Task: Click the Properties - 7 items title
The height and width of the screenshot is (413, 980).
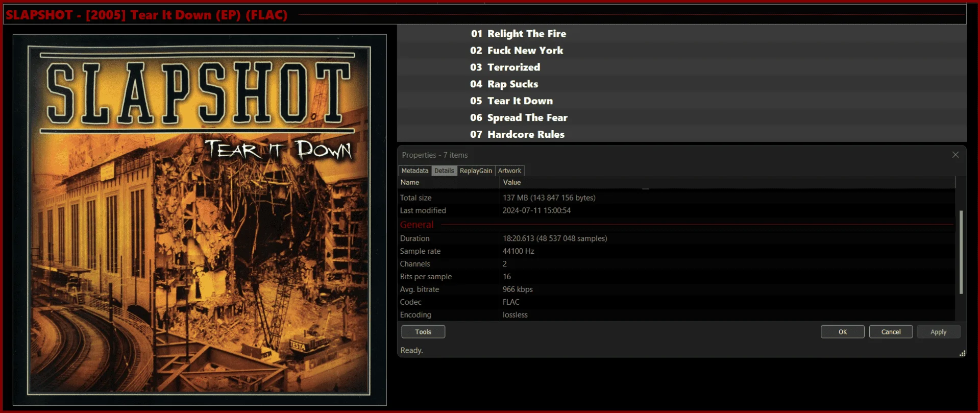Action: coord(434,155)
